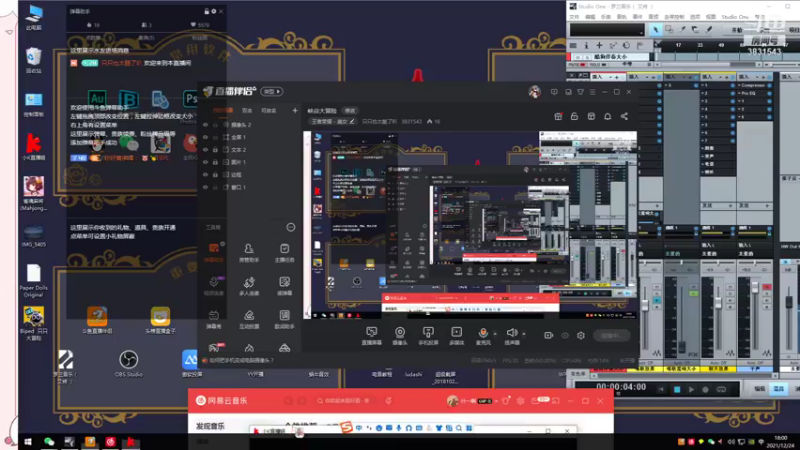The height and width of the screenshot is (450, 800).
Task: Click the record button in Studio One transport
Action: tap(706, 389)
